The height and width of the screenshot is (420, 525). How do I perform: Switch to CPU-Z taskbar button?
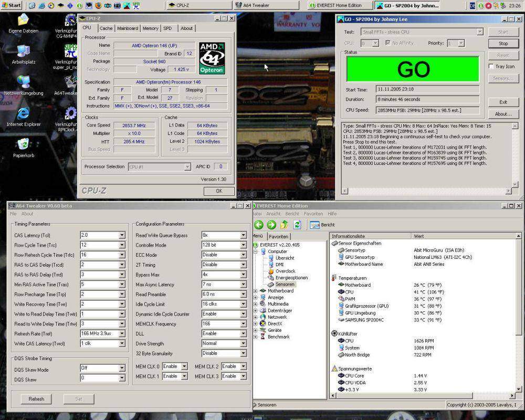point(199,5)
